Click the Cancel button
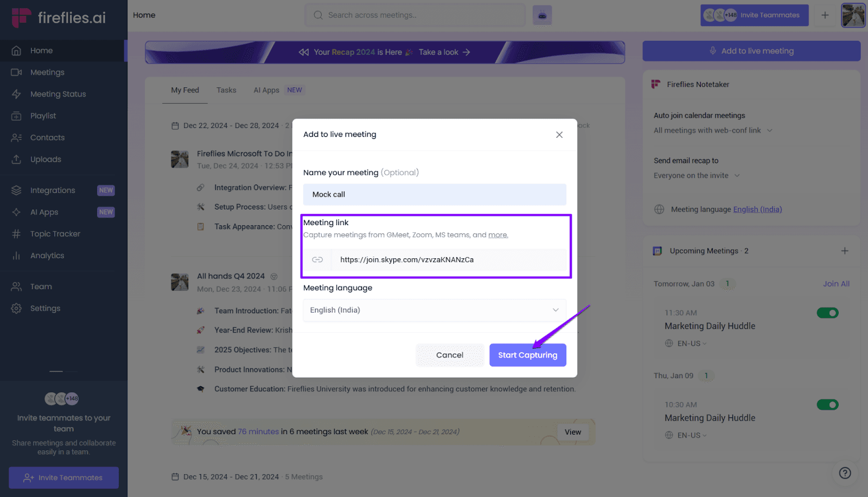 450,355
